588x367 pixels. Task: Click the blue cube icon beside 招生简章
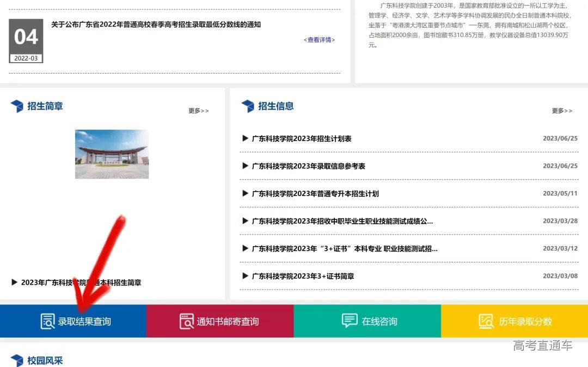click(17, 106)
